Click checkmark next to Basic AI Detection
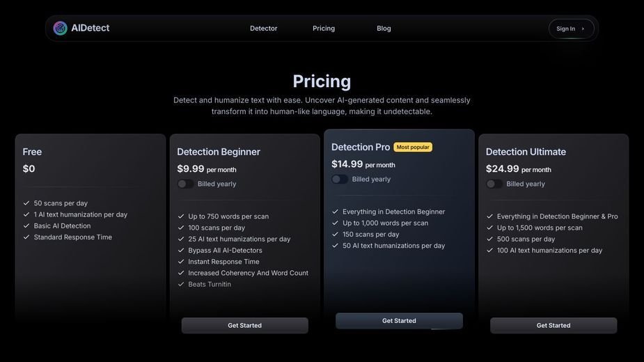 tap(26, 226)
